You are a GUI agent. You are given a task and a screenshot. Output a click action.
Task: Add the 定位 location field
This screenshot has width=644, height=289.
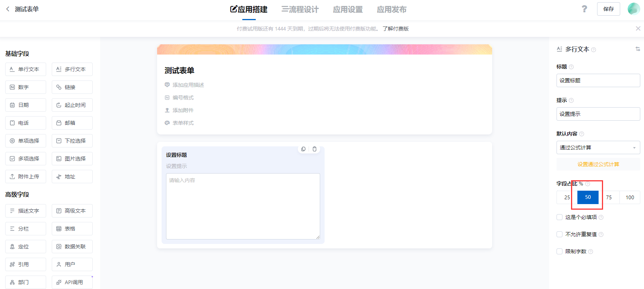26,247
